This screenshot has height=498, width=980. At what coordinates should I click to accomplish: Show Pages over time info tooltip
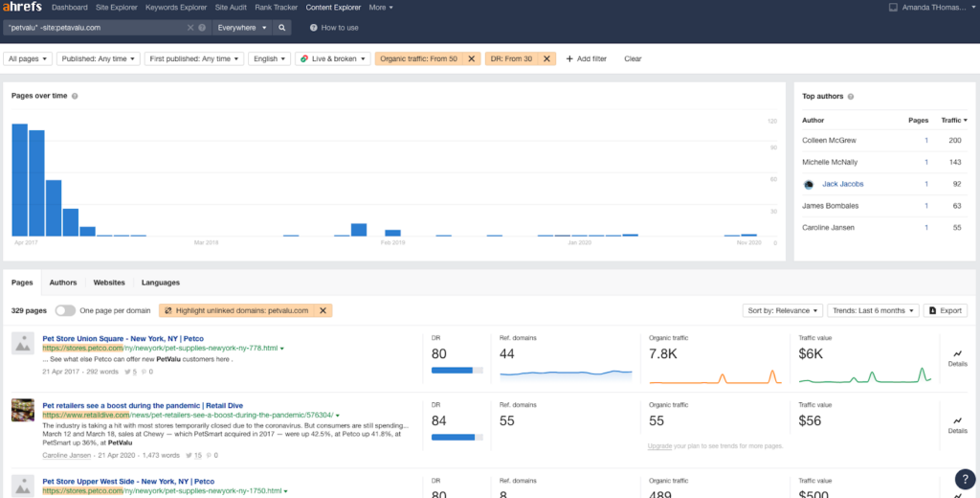(x=75, y=97)
